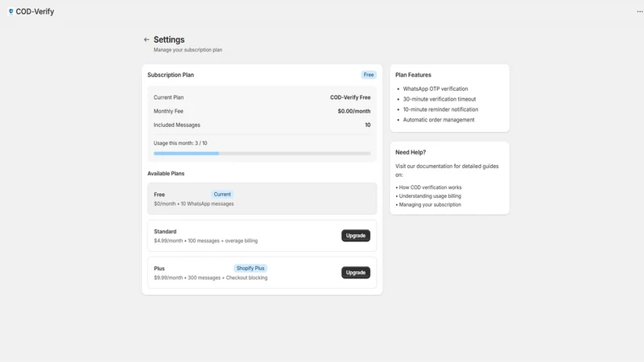The height and width of the screenshot is (362, 644).
Task: Select the Standard plan card title
Action: click(165, 232)
